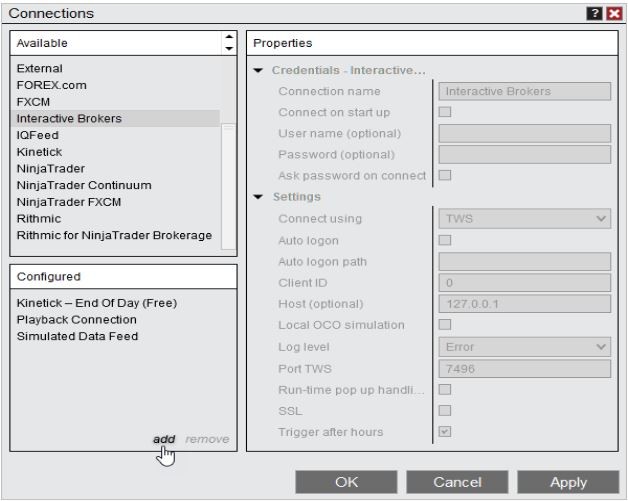Screen dimensions: 628x501
Task: Select Rithmic for NinjaTrader Brokerage
Action: [114, 235]
